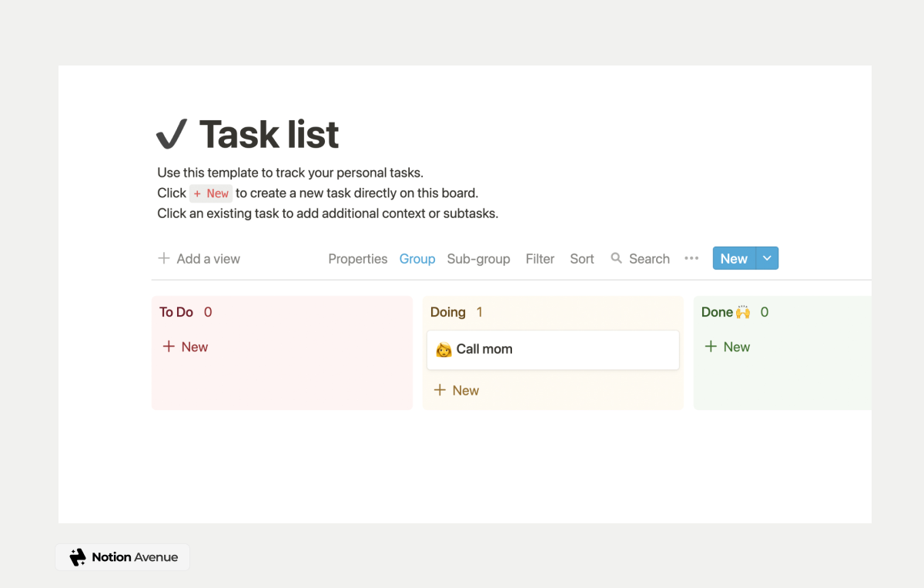Click New inside the Done column
The image size is (924, 588).
(x=727, y=347)
